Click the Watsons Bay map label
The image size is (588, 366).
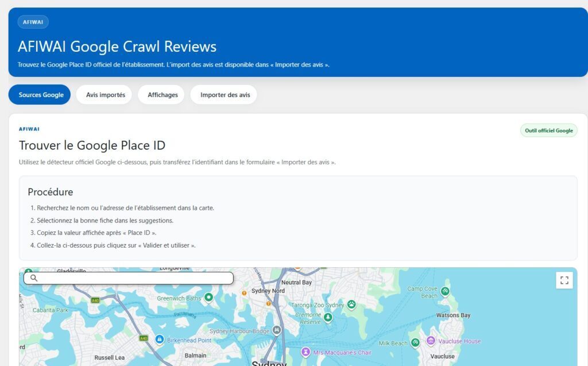point(453,315)
